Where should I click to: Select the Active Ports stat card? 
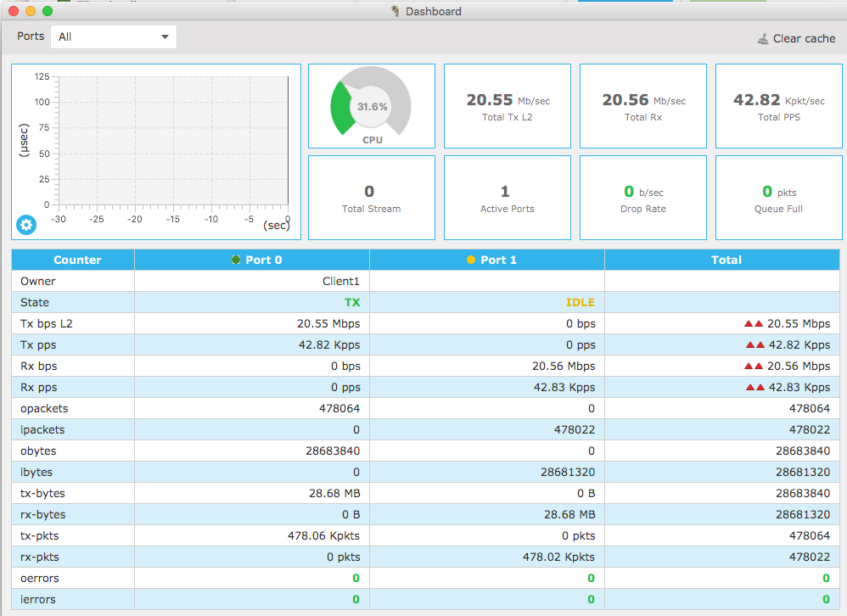pyautogui.click(x=508, y=198)
